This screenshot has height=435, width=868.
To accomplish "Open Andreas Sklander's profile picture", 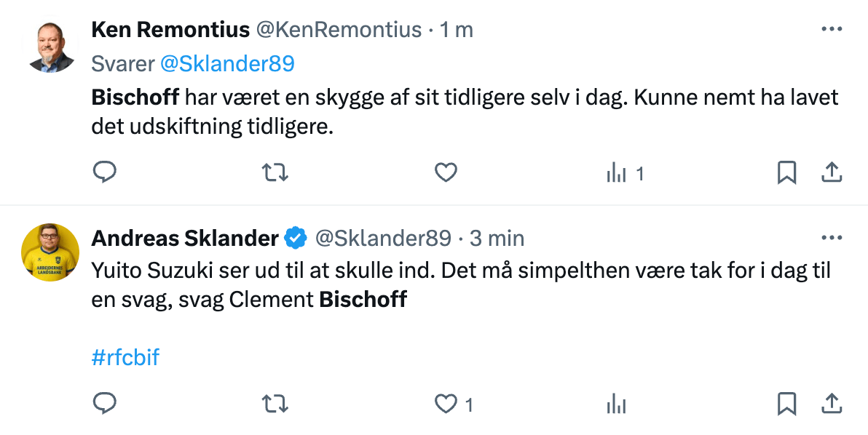I will [50, 252].
